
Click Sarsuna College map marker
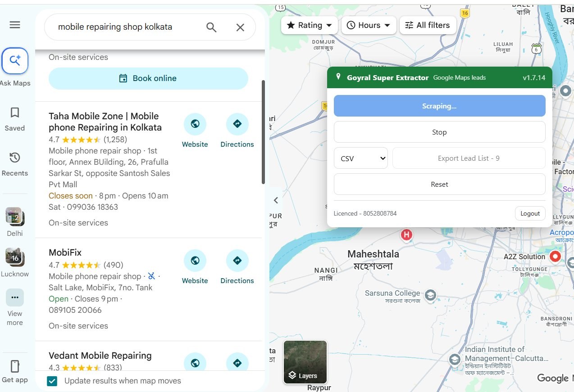point(431,295)
